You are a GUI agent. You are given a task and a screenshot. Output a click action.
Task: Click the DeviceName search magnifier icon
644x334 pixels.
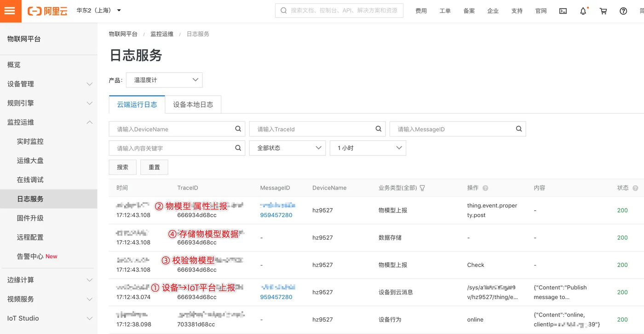pos(238,129)
